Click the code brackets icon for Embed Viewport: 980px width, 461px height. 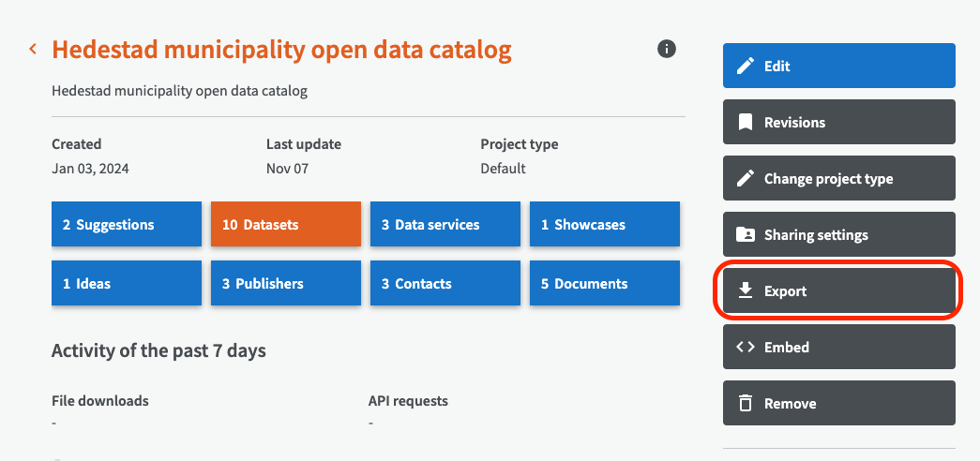[x=746, y=348]
